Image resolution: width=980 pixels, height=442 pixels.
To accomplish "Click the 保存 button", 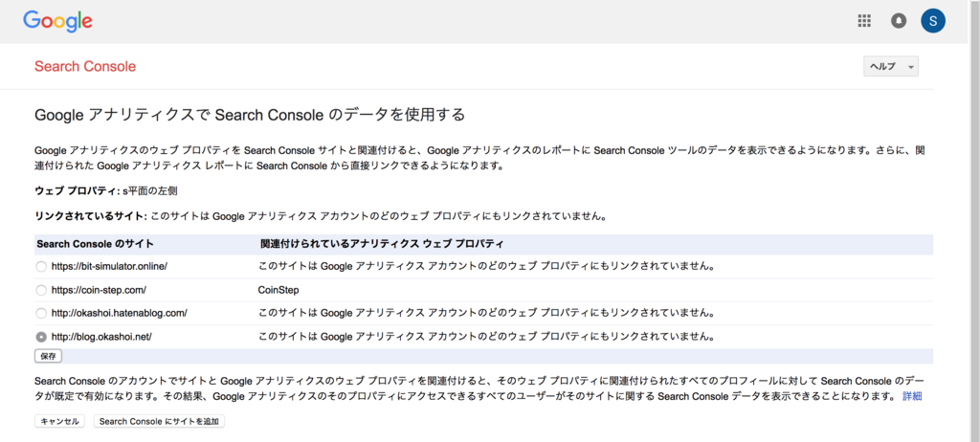I will (48, 356).
